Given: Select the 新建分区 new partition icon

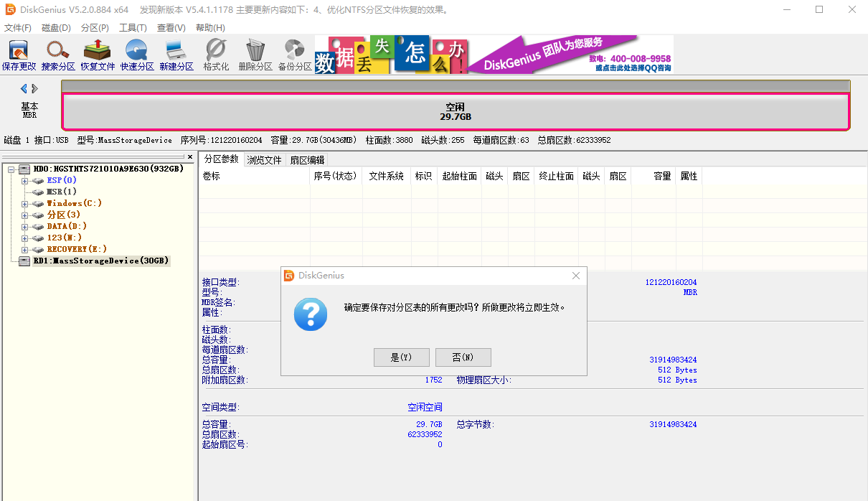Looking at the screenshot, I should tap(176, 55).
